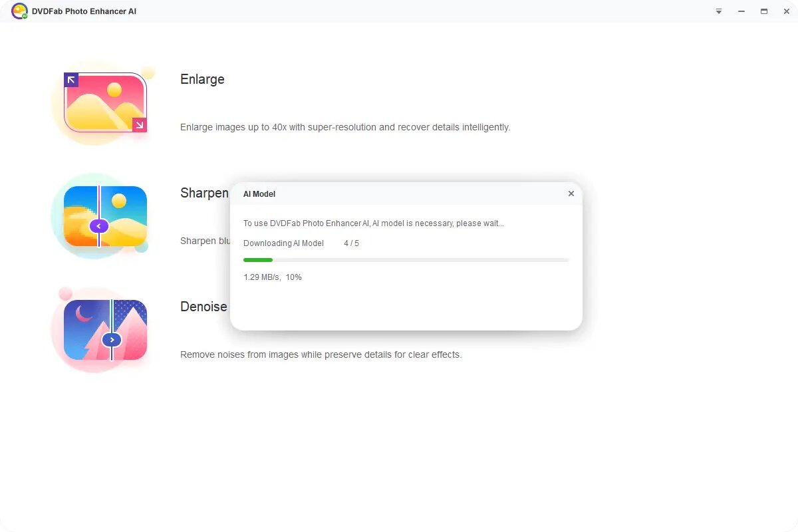
Task: Click the 'DVDFab Photo Enhancer AI' window title
Action: click(x=84, y=11)
